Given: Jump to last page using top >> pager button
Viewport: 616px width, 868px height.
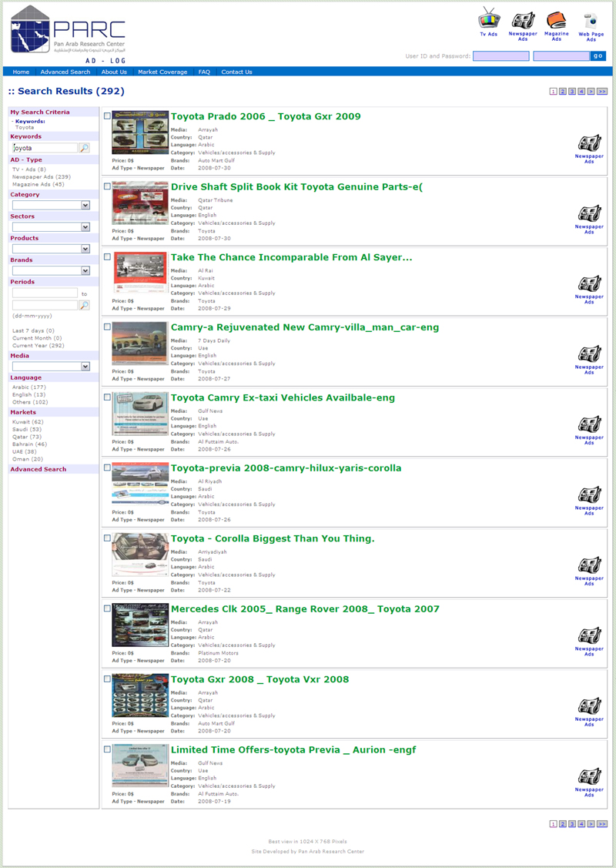Looking at the screenshot, I should coord(601,92).
